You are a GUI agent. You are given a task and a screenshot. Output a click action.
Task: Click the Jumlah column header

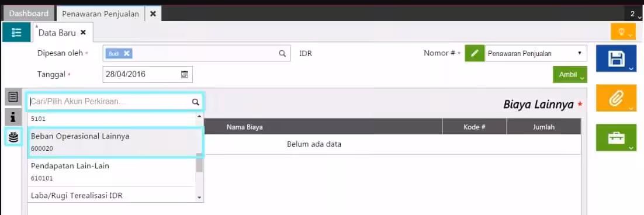[544, 127]
